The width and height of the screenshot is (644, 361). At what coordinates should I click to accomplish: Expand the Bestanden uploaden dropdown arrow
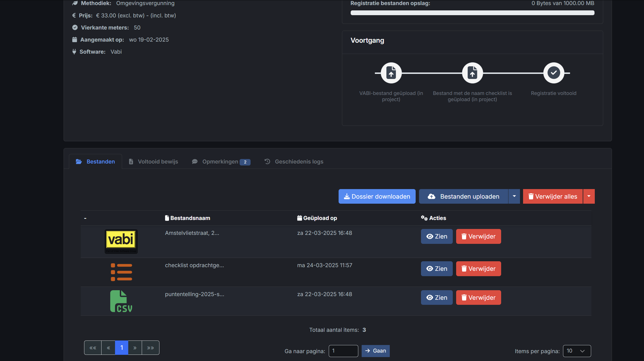pyautogui.click(x=514, y=196)
